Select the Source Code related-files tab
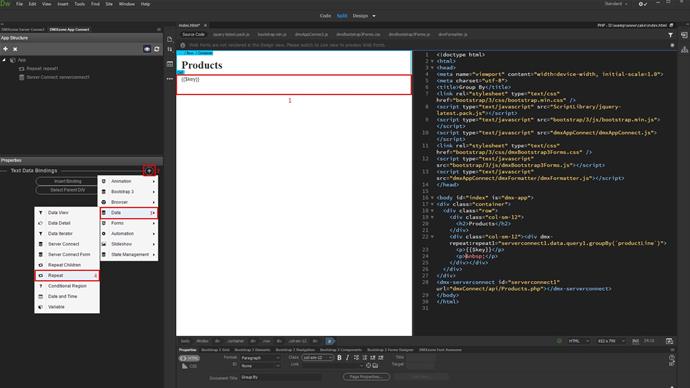This screenshot has width=690, height=388. point(193,34)
